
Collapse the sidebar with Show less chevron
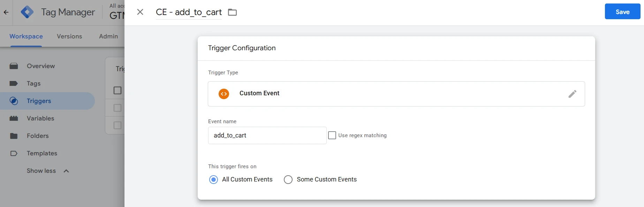point(66,171)
